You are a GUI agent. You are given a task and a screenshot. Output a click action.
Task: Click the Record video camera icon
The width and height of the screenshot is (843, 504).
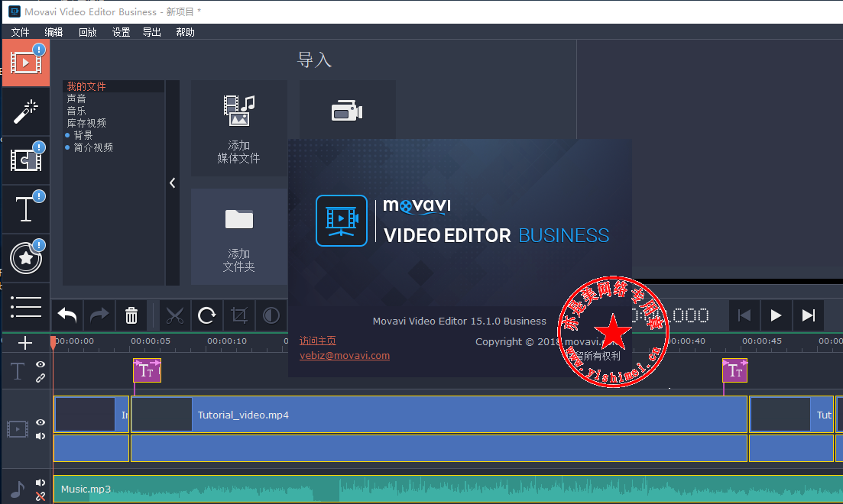coord(347,111)
